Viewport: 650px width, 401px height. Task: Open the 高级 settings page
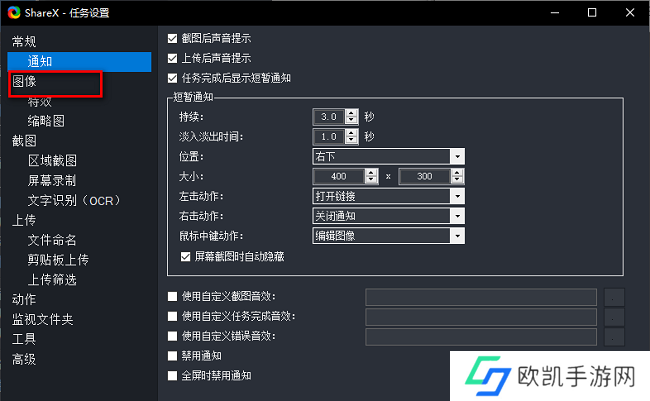24,359
